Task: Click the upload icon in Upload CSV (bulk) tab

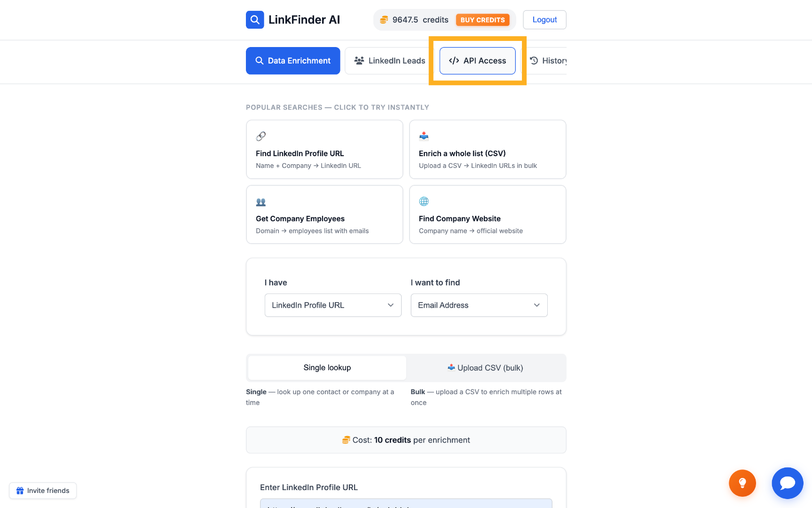Action: [x=451, y=367]
